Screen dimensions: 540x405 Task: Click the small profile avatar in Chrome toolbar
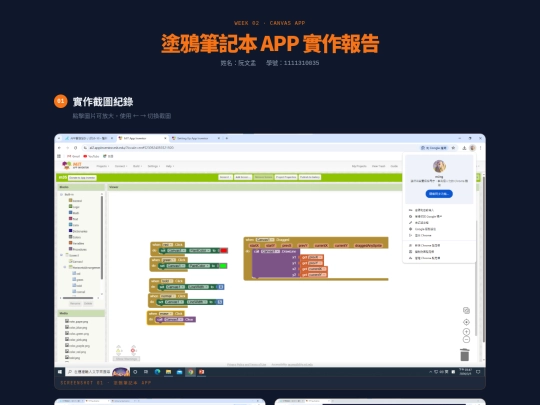(472, 148)
